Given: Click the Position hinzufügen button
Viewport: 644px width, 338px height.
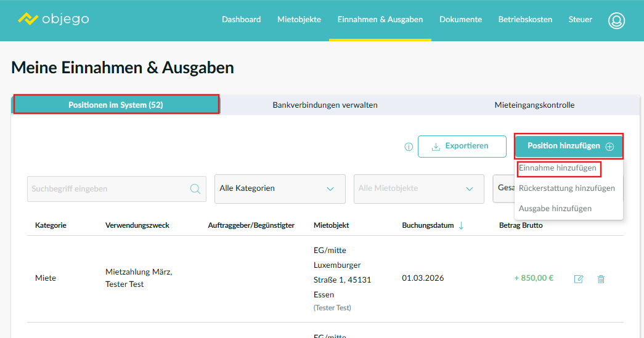Looking at the screenshot, I should pos(569,147).
